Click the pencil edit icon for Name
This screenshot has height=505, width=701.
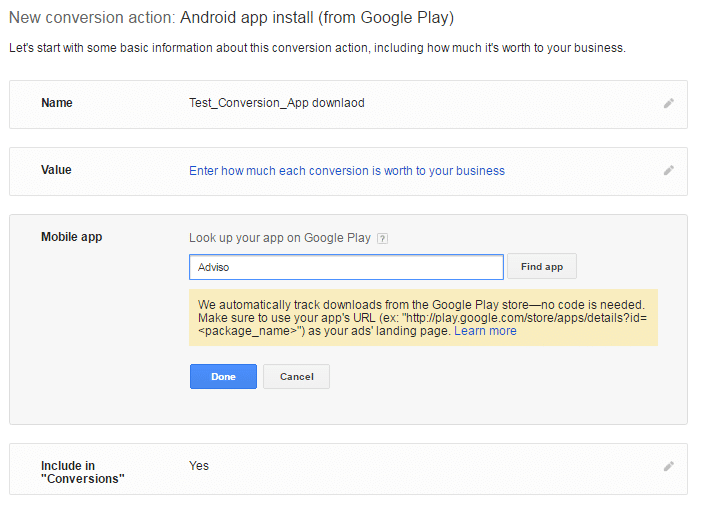668,103
